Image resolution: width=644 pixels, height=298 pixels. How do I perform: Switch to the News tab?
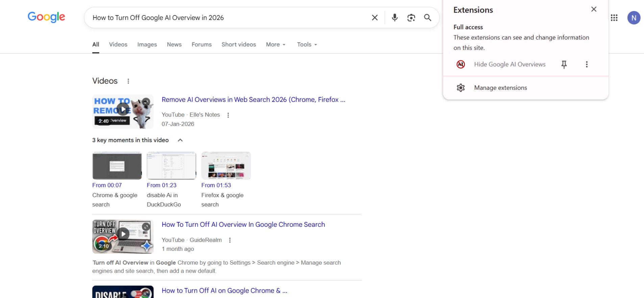[x=174, y=45]
